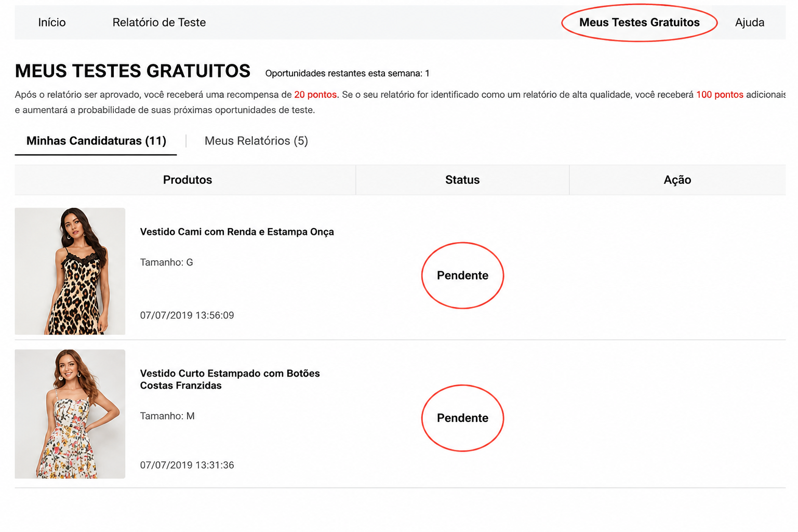The width and height of the screenshot is (798, 532).
Task: Open the Ajuda page
Action: click(750, 22)
